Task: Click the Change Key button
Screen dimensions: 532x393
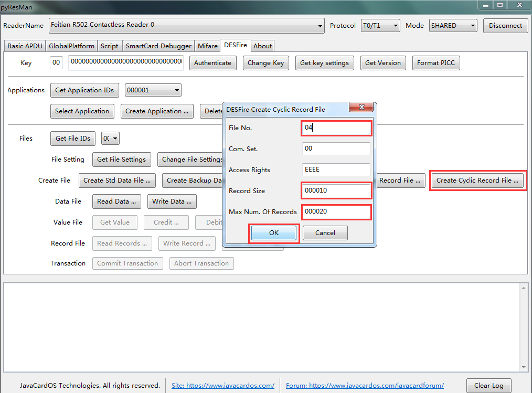Action: 265,63
